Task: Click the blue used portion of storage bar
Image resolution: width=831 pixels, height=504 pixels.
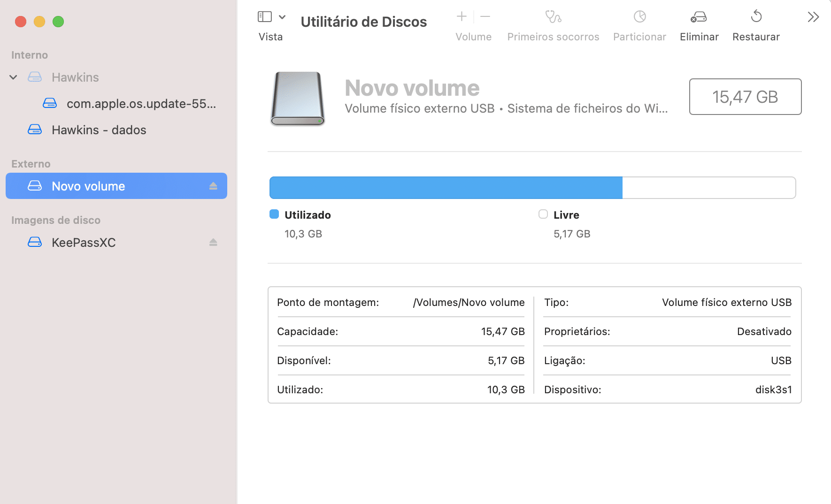Action: pos(446,188)
